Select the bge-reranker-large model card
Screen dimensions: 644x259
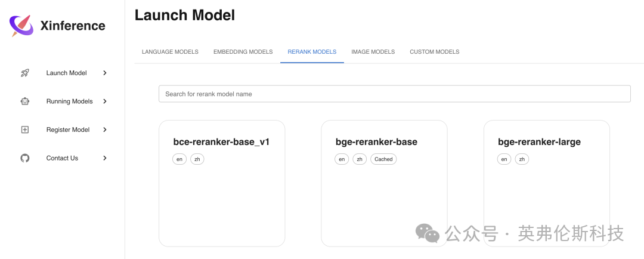tap(547, 183)
